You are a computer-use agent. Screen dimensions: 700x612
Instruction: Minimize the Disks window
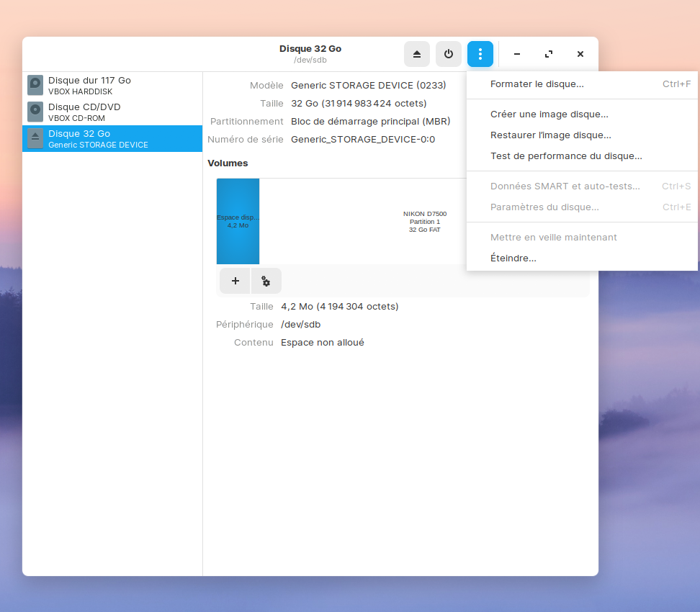517,54
